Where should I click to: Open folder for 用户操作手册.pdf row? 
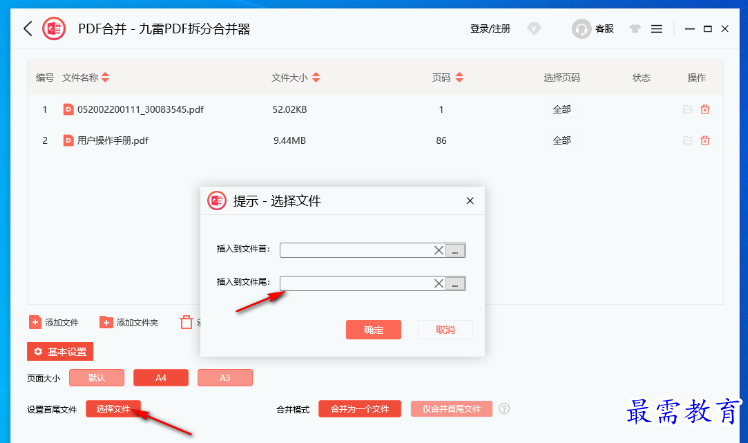click(687, 141)
